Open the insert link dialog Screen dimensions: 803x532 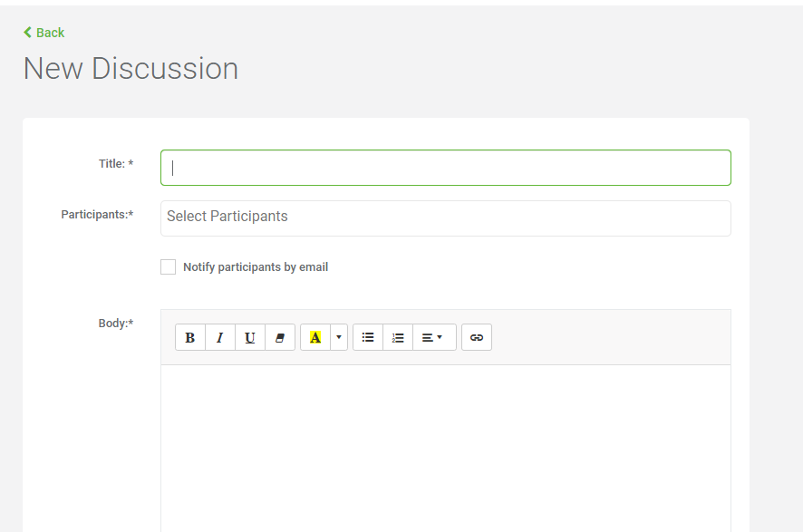click(x=477, y=337)
